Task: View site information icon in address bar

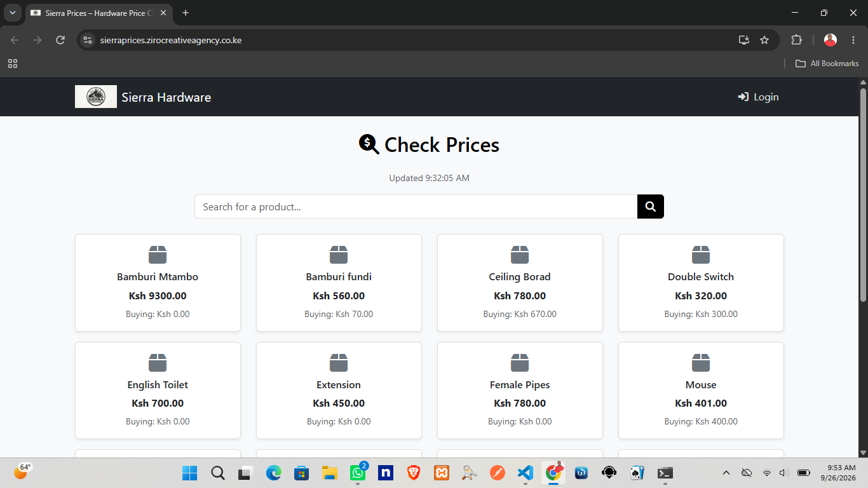Action: tap(88, 40)
